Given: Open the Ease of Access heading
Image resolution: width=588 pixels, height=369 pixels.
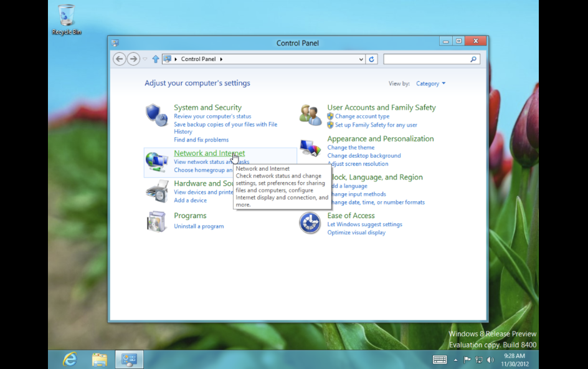Looking at the screenshot, I should [x=351, y=216].
